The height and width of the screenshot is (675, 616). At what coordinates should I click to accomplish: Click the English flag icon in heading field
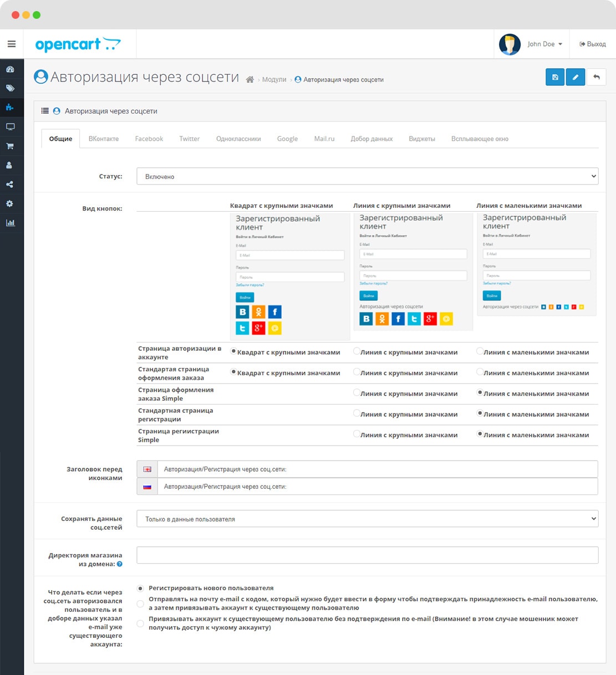click(x=147, y=469)
